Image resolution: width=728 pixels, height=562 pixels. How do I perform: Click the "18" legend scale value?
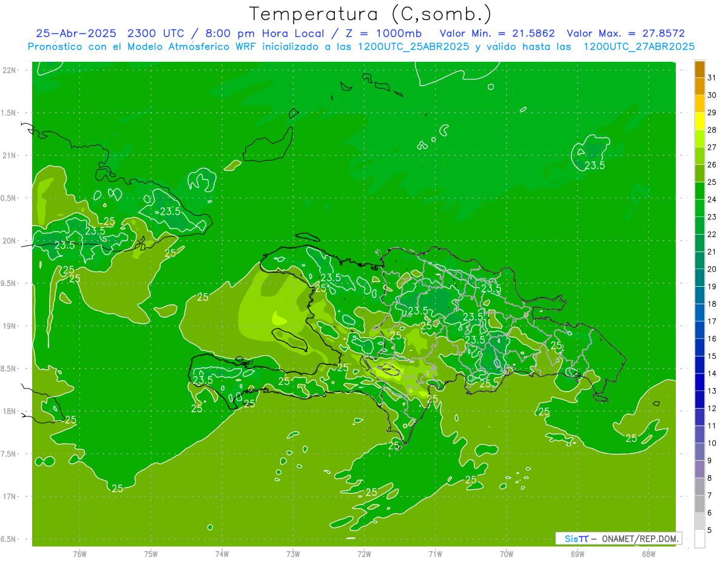pos(712,304)
